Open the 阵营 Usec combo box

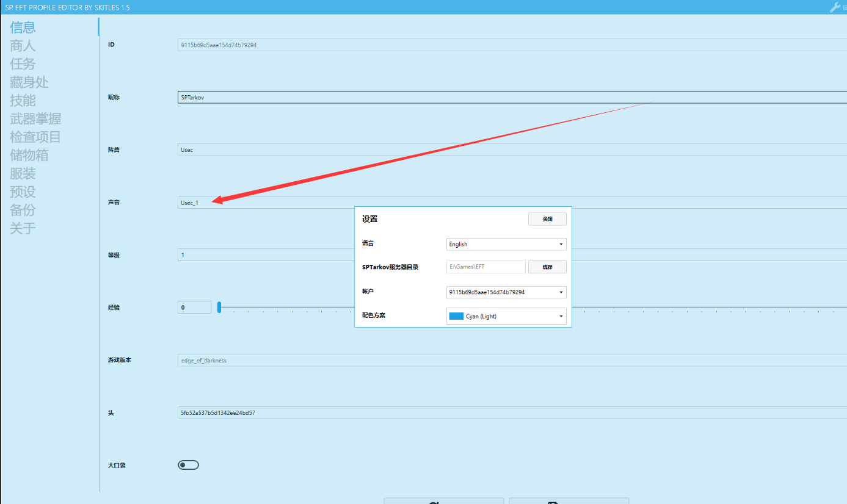512,149
